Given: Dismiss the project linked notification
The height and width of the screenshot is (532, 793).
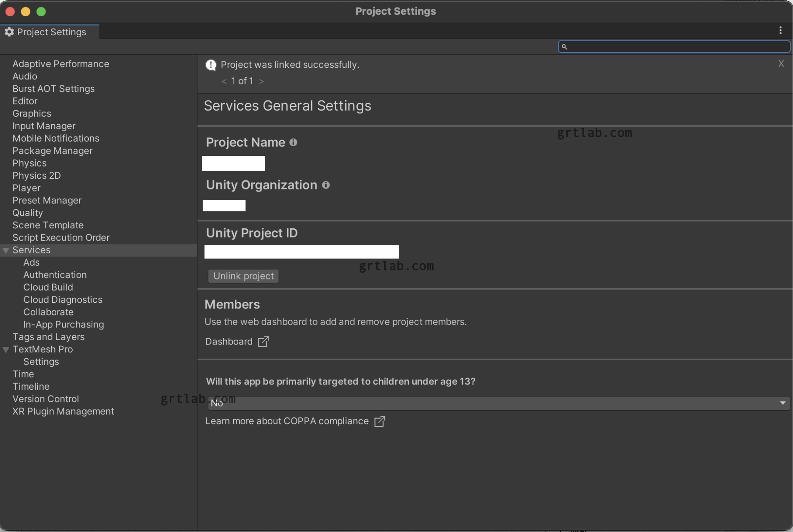Looking at the screenshot, I should coord(781,63).
